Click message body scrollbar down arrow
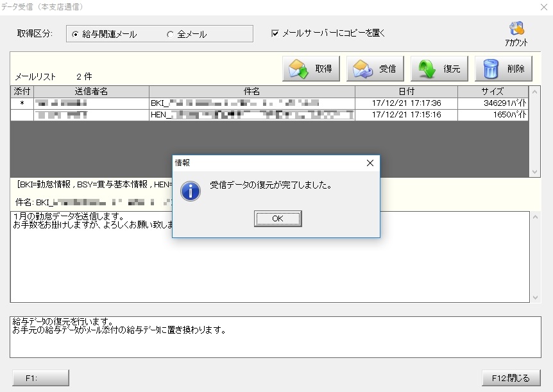553x392 pixels. [x=535, y=298]
